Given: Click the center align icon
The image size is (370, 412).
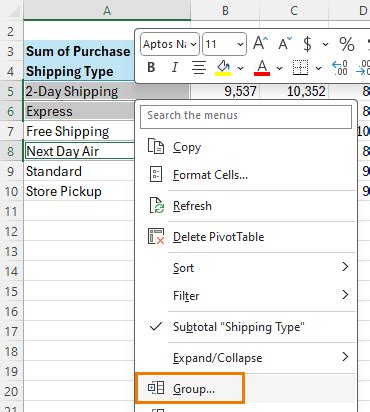Looking at the screenshot, I should pyautogui.click(x=199, y=68).
